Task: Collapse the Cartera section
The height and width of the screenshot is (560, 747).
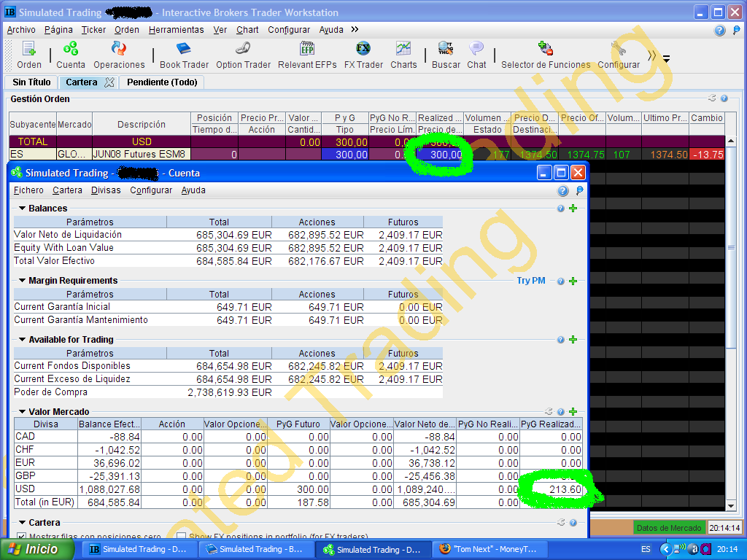Action: [22, 522]
